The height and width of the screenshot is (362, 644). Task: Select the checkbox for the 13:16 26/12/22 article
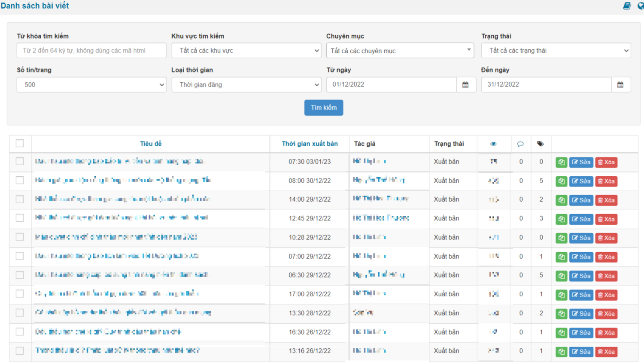(20, 350)
